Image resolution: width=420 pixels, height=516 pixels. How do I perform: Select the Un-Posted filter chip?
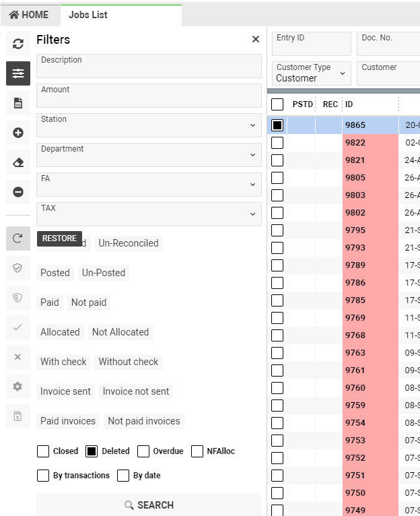[x=104, y=273]
